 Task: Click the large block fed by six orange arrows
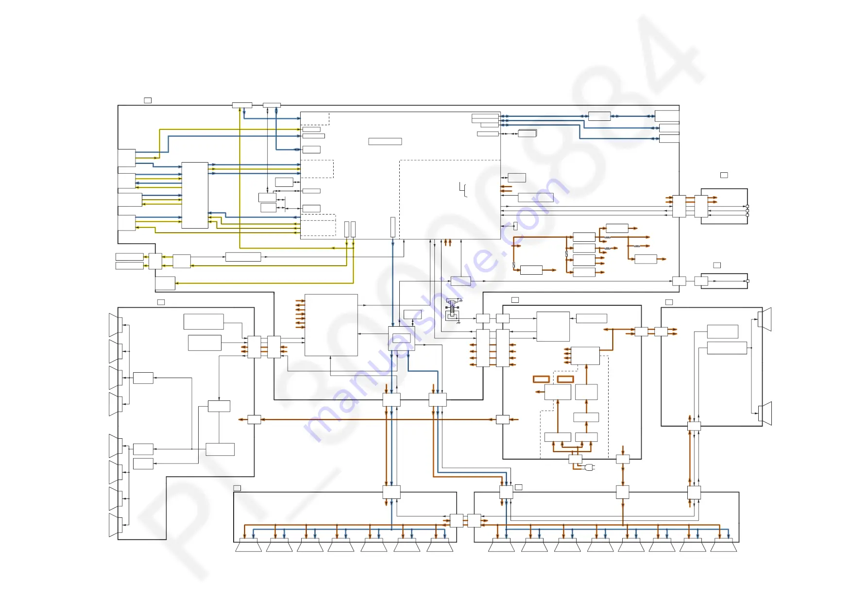point(331,325)
